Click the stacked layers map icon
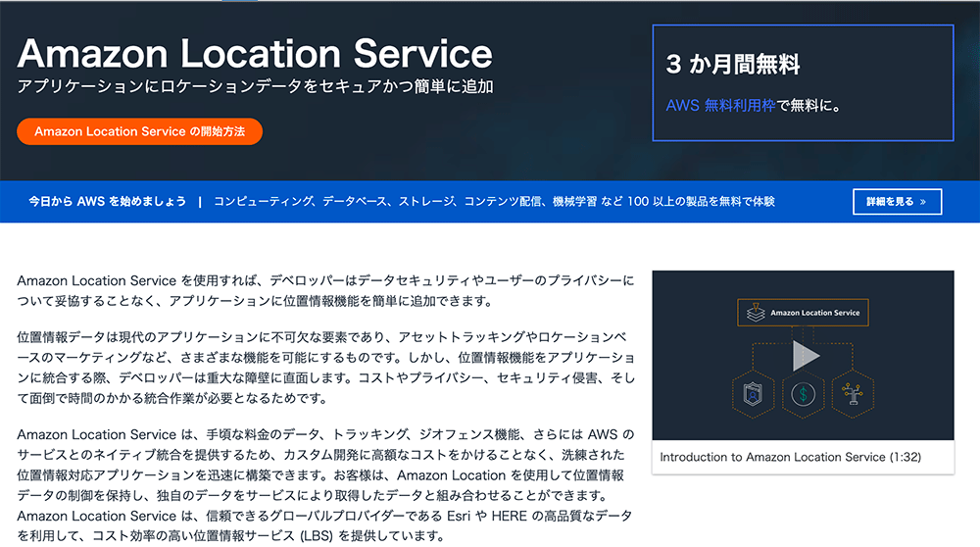The height and width of the screenshot is (547, 980). (755, 313)
